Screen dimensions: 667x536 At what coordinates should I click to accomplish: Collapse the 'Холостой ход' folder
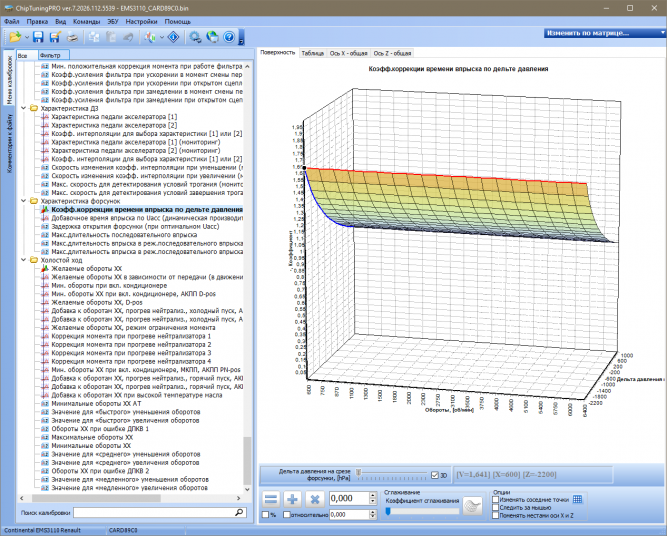pyautogui.click(x=24, y=260)
